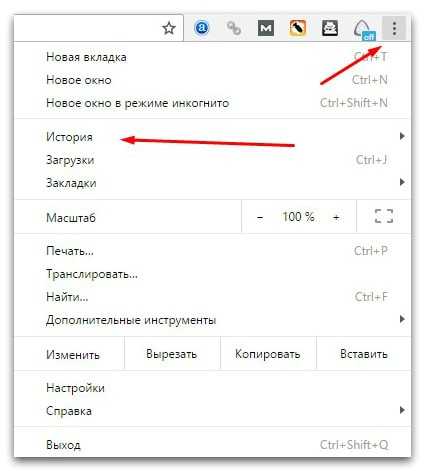Click the chain link extension icon
The height and width of the screenshot is (471, 425).
(x=234, y=28)
